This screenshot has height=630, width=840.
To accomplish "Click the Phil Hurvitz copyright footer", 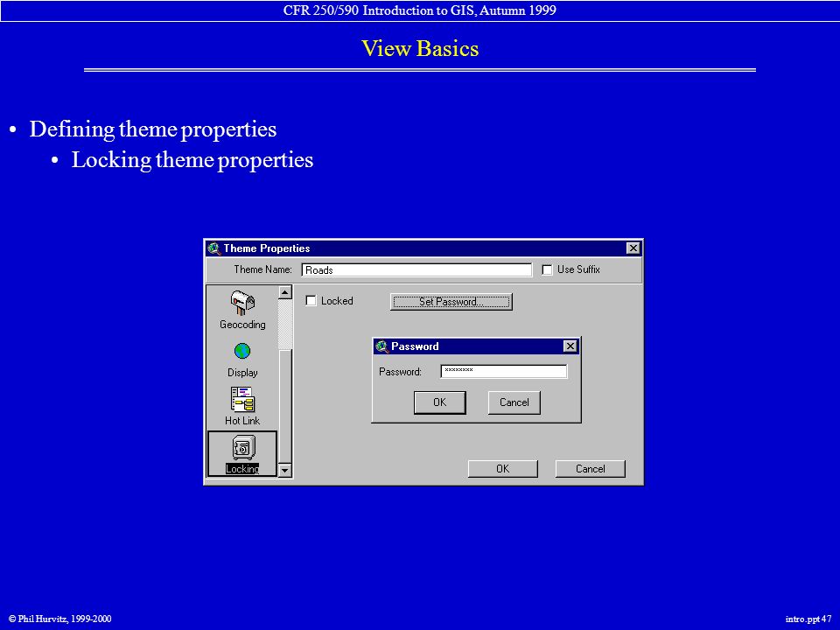I will [60, 619].
